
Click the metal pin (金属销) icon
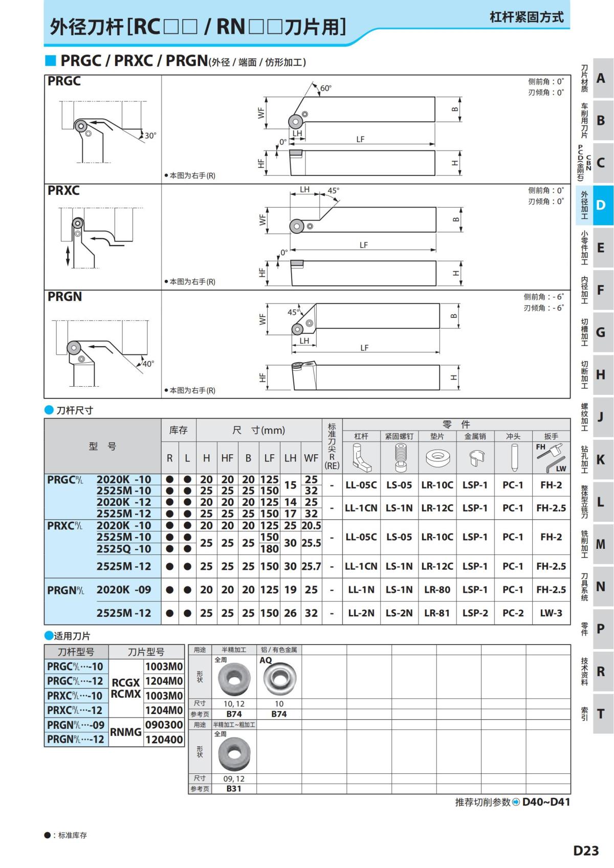[475, 457]
